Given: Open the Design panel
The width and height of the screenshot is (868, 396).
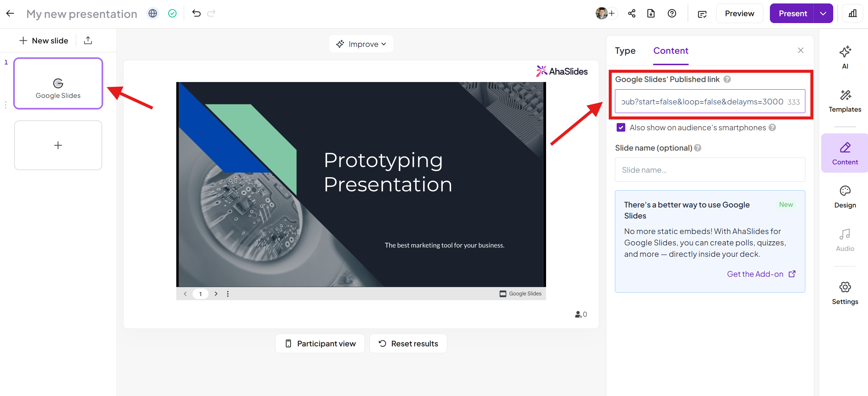Looking at the screenshot, I should [845, 196].
